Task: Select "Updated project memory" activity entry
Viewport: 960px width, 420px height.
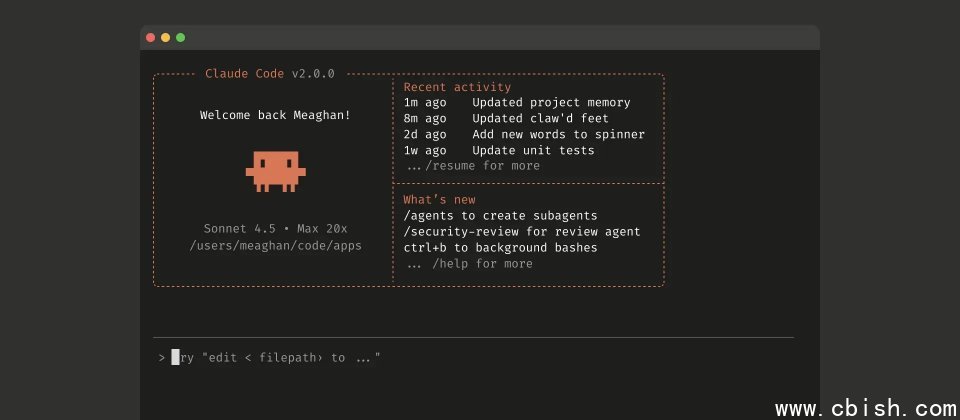Action: [x=551, y=103]
